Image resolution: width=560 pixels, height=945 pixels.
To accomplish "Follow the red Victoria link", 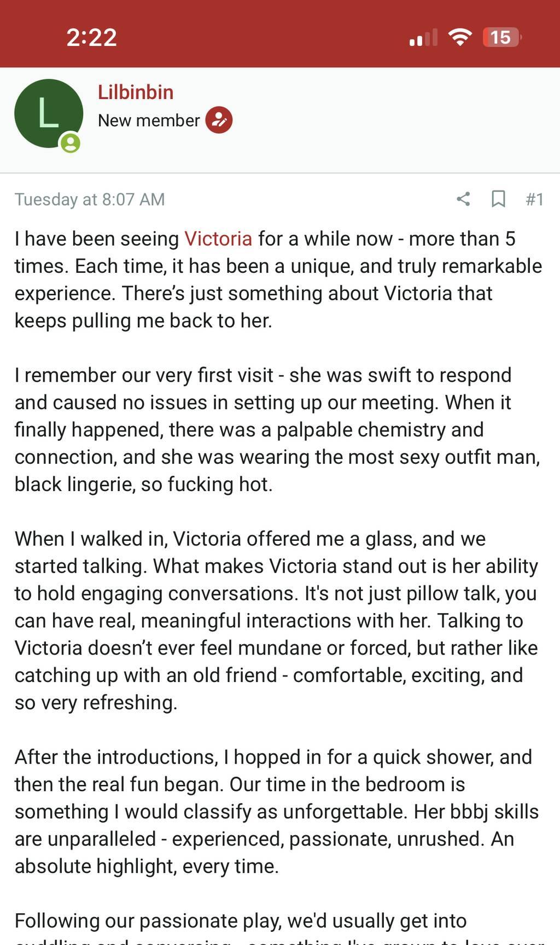I will [218, 239].
